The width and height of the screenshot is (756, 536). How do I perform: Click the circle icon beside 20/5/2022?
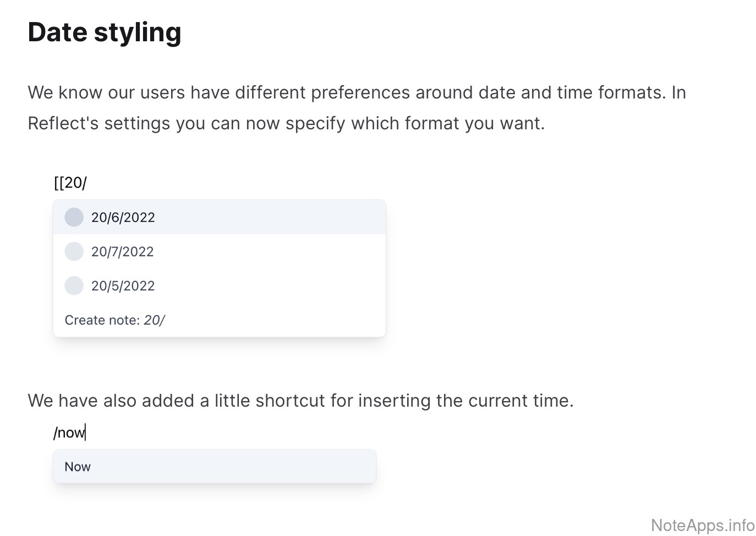[74, 286]
